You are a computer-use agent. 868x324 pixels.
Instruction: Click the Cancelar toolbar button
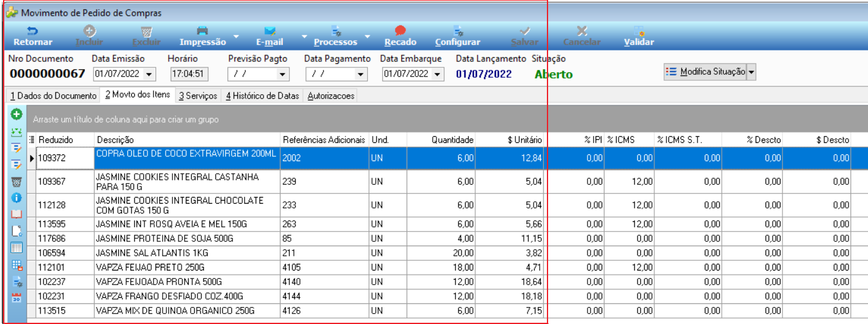pos(581,36)
